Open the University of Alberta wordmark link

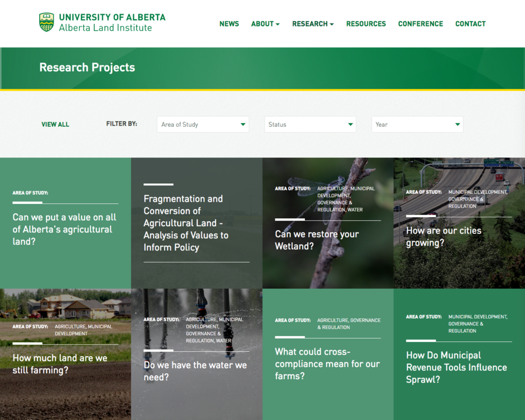point(112,17)
